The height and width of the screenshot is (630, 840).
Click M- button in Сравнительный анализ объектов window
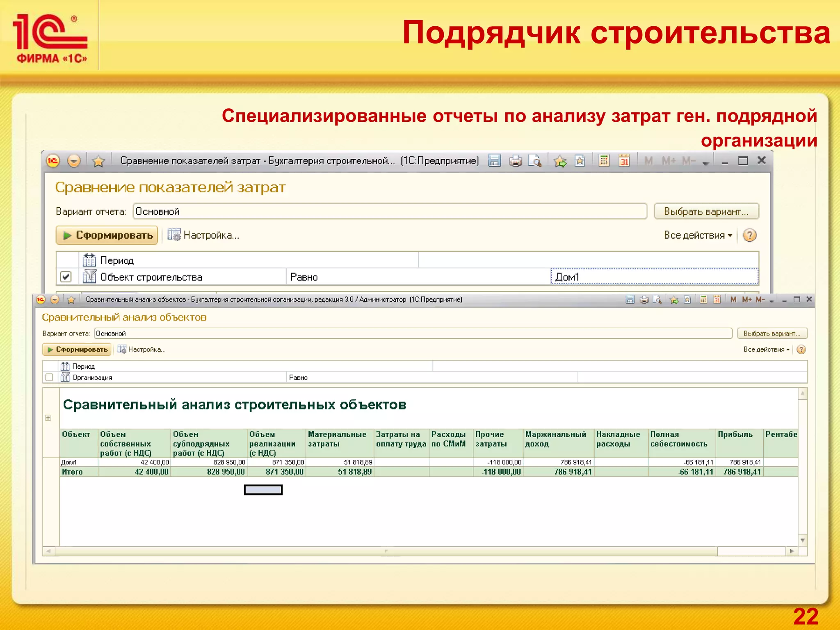(760, 299)
